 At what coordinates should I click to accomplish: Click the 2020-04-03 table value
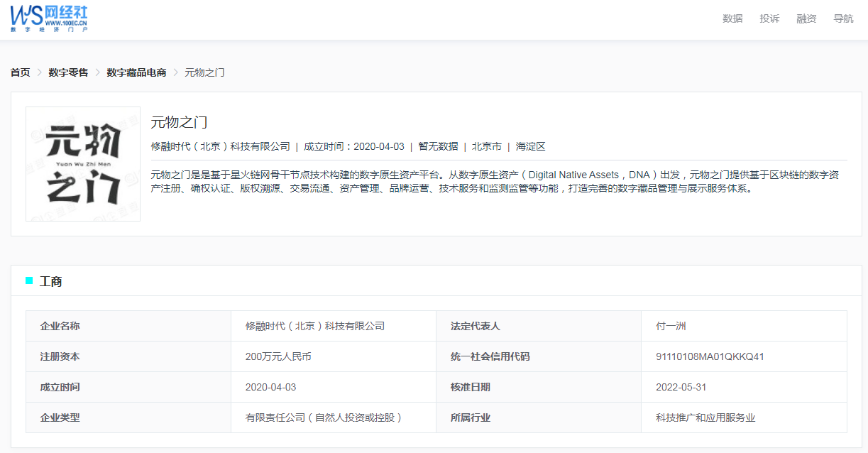point(270,387)
